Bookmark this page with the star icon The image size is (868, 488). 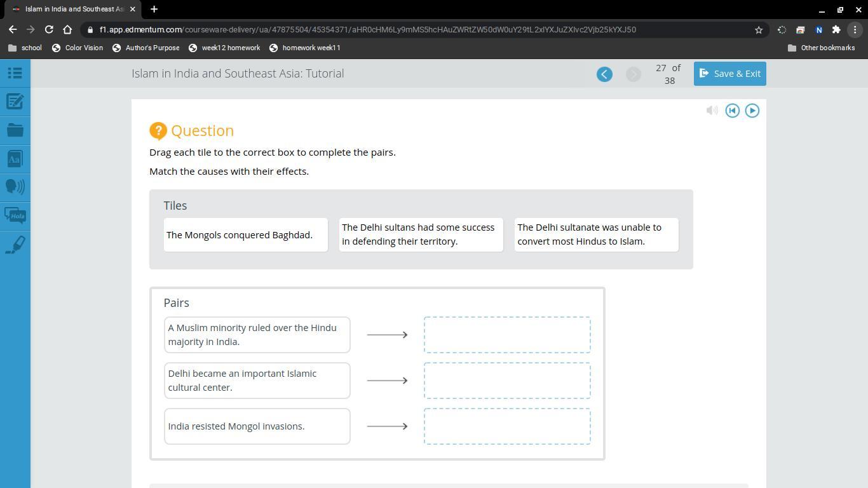[x=759, y=30]
